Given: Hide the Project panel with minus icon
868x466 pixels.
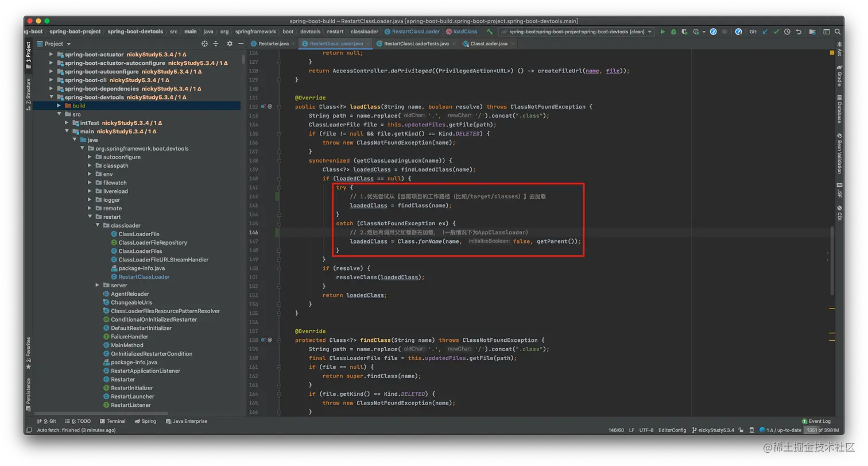Looking at the screenshot, I should (x=241, y=44).
